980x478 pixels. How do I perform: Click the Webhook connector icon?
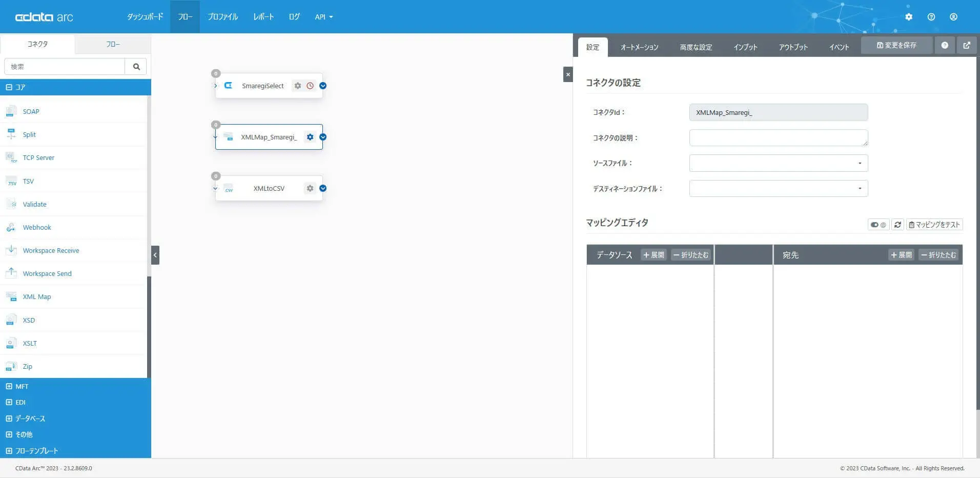point(11,227)
